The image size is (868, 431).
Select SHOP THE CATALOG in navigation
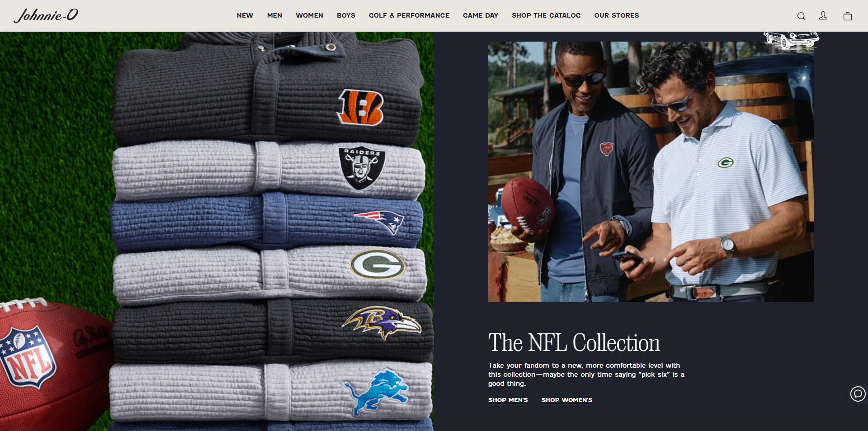(546, 15)
